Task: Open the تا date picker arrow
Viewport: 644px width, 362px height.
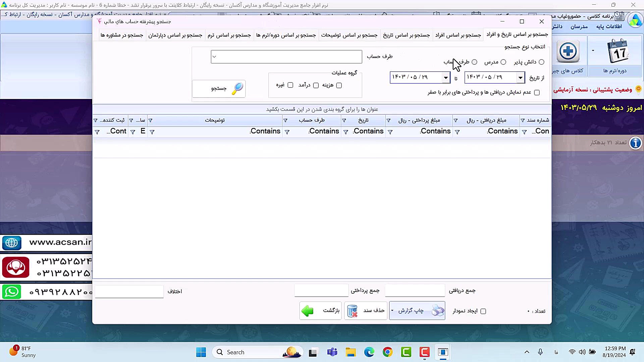Action: [446, 78]
